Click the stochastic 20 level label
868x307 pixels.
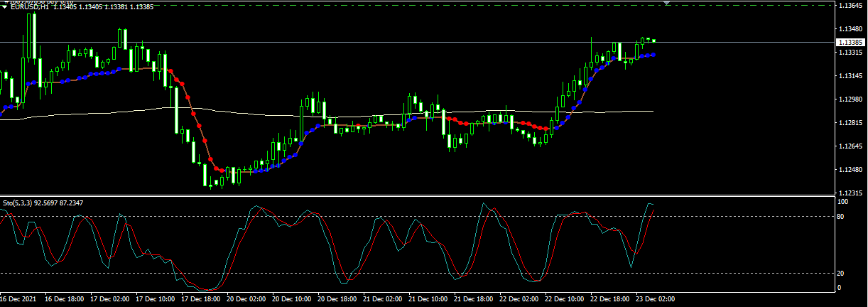(x=843, y=273)
